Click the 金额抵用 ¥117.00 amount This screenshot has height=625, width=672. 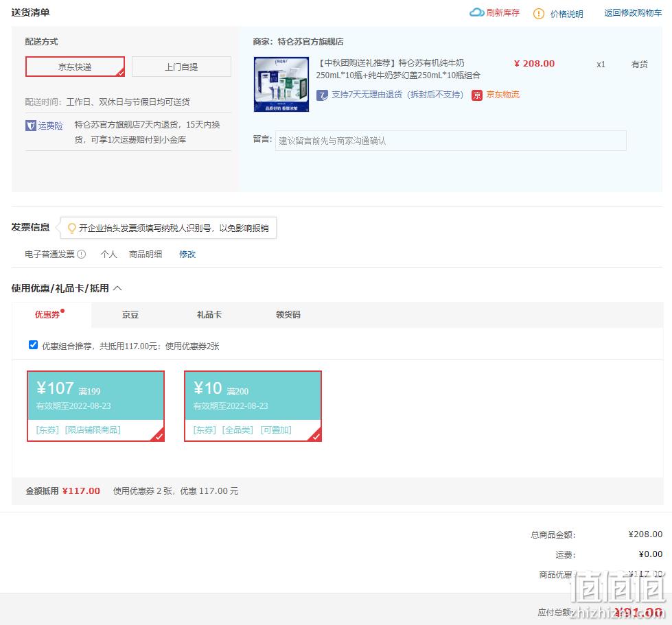(81, 491)
